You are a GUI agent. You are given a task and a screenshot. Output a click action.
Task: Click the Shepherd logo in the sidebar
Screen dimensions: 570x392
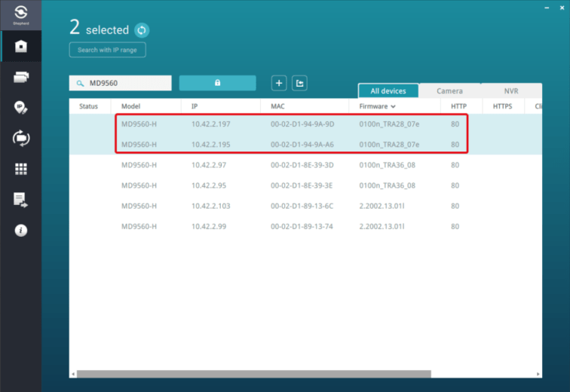pyautogui.click(x=20, y=14)
